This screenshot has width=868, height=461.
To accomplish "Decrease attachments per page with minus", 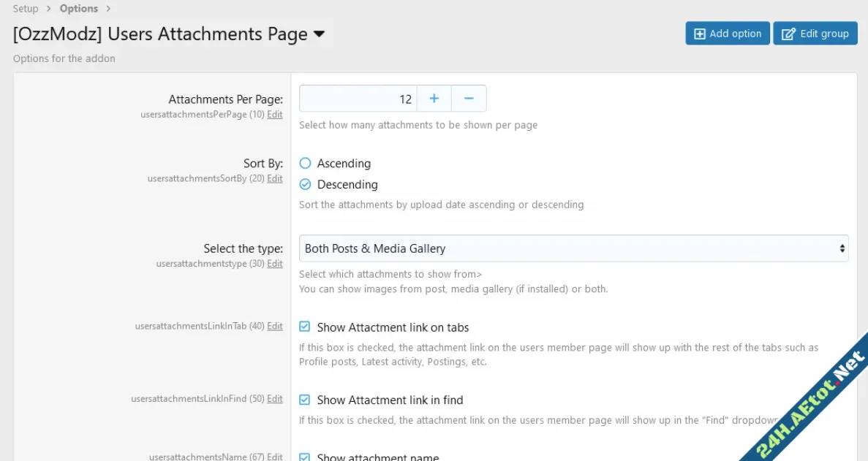I will 469,99.
